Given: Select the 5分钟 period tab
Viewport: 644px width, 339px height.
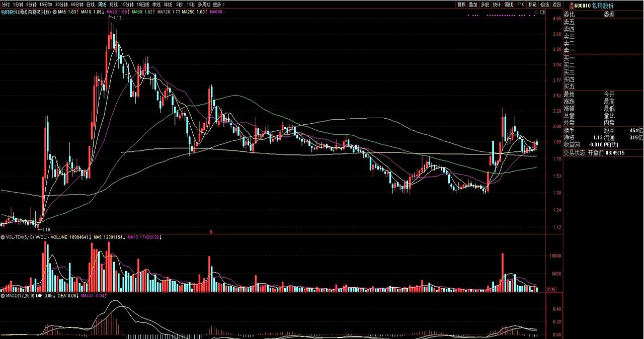Looking at the screenshot, I should pos(32,4).
